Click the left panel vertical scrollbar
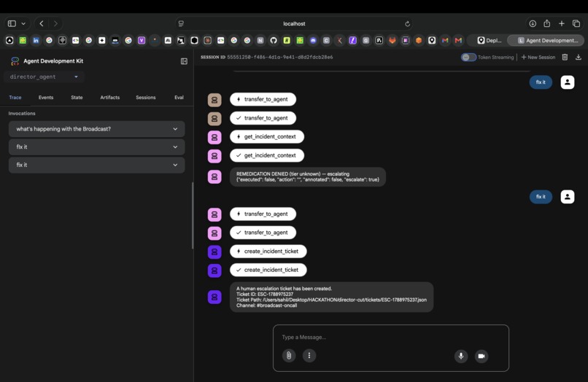The height and width of the screenshot is (382, 588). pos(193,216)
